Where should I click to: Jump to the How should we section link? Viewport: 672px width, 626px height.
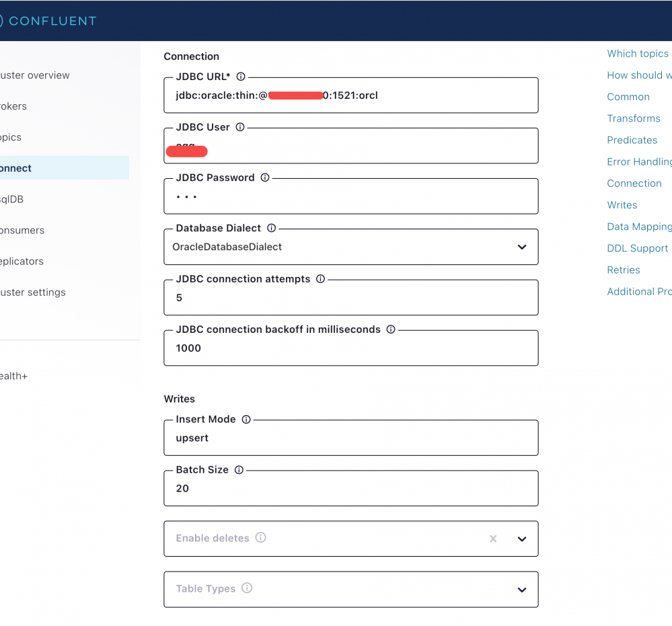[639, 75]
